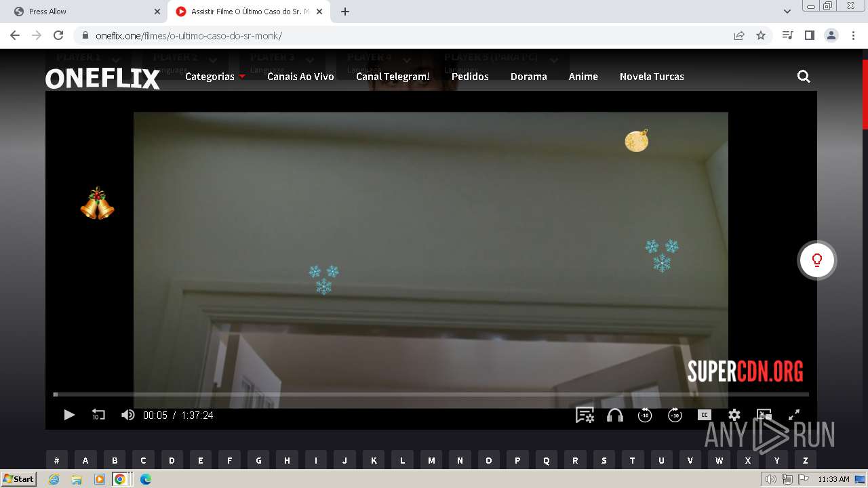Filter titles by letter I
868x488 pixels.
(x=316, y=460)
